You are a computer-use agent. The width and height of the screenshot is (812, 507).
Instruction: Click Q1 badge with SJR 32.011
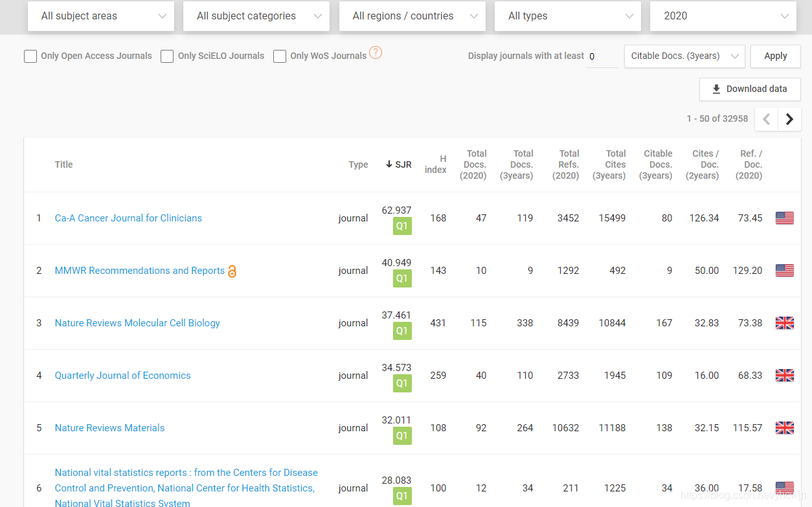click(x=402, y=436)
